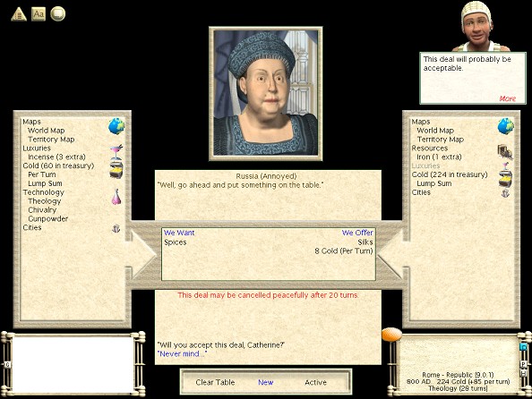The height and width of the screenshot is (399, 532).
Task: Click the round preferences icon
Action: point(57,14)
